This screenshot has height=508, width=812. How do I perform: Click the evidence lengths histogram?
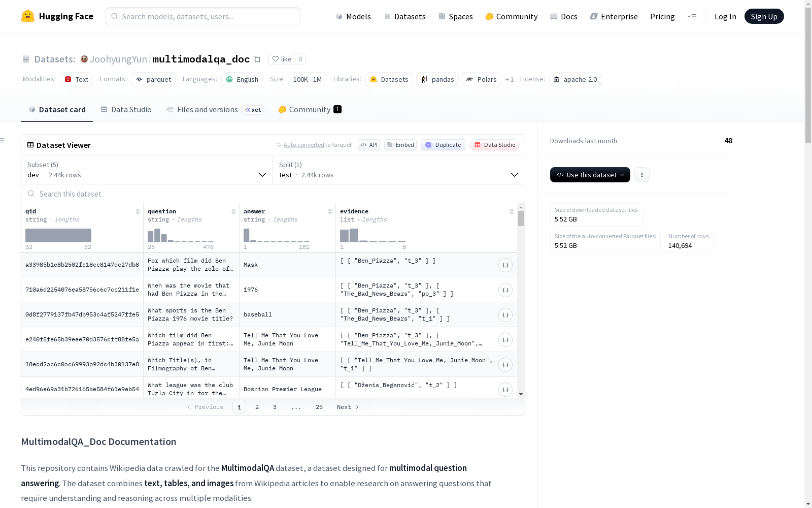[373, 235]
